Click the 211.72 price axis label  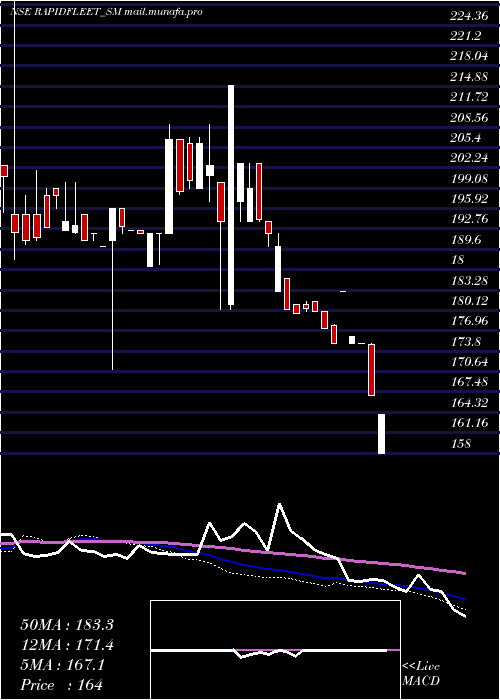[x=469, y=97]
